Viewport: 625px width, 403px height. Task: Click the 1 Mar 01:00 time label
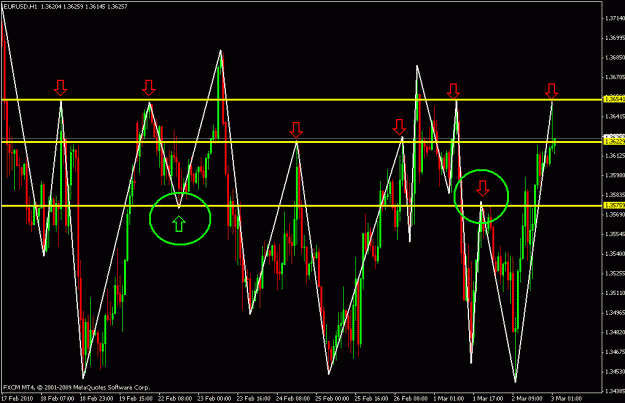pos(449,398)
